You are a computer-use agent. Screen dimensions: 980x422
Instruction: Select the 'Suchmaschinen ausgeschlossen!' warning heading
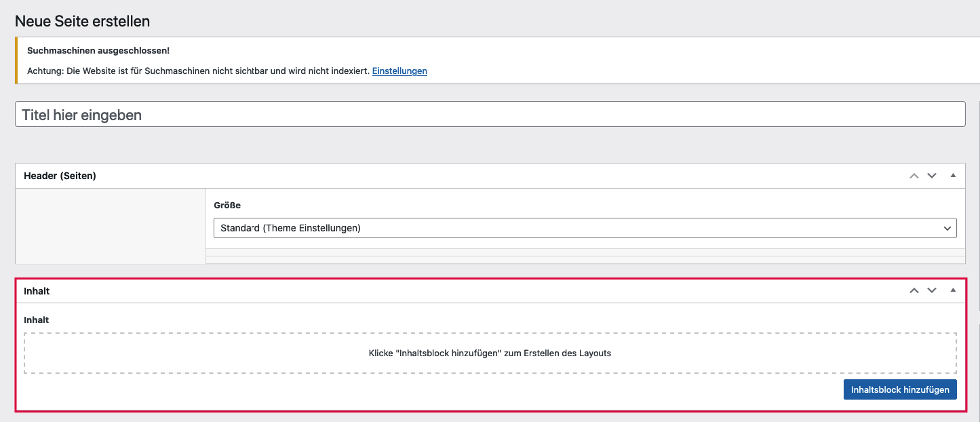pyautogui.click(x=98, y=51)
